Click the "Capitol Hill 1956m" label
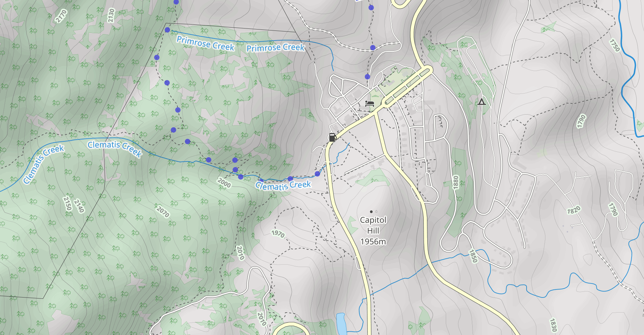 373,230
